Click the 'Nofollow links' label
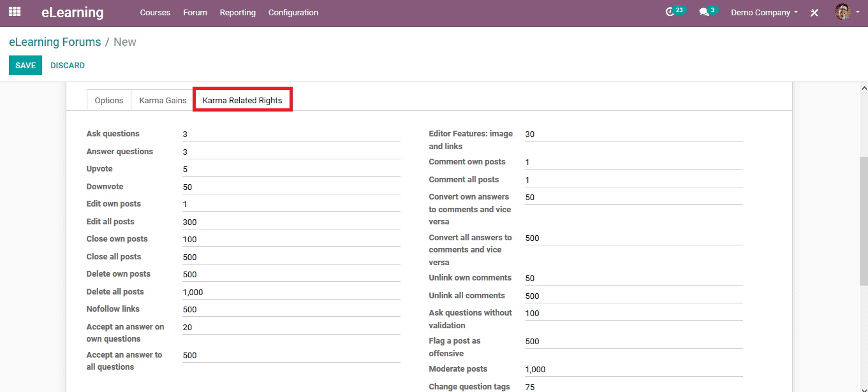 [x=113, y=309]
